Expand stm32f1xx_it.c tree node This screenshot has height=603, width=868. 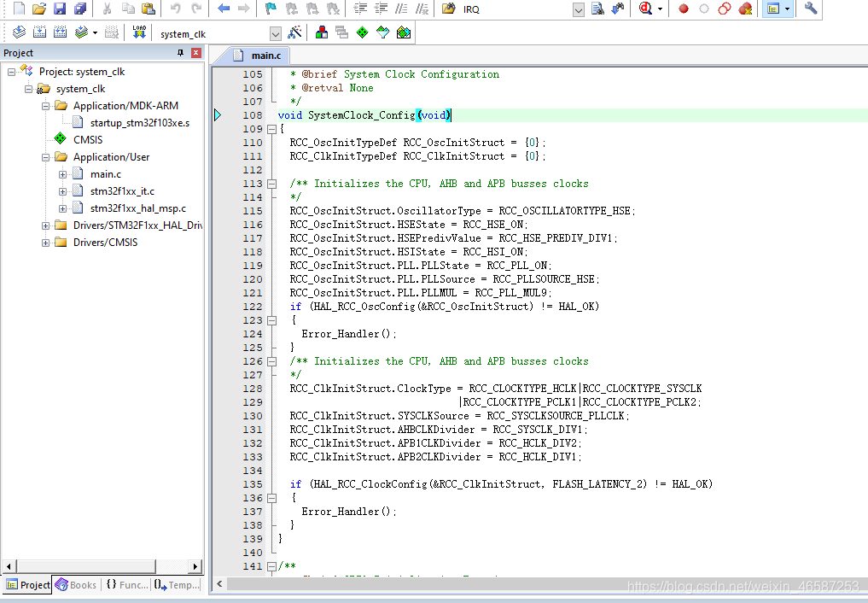click(62, 191)
